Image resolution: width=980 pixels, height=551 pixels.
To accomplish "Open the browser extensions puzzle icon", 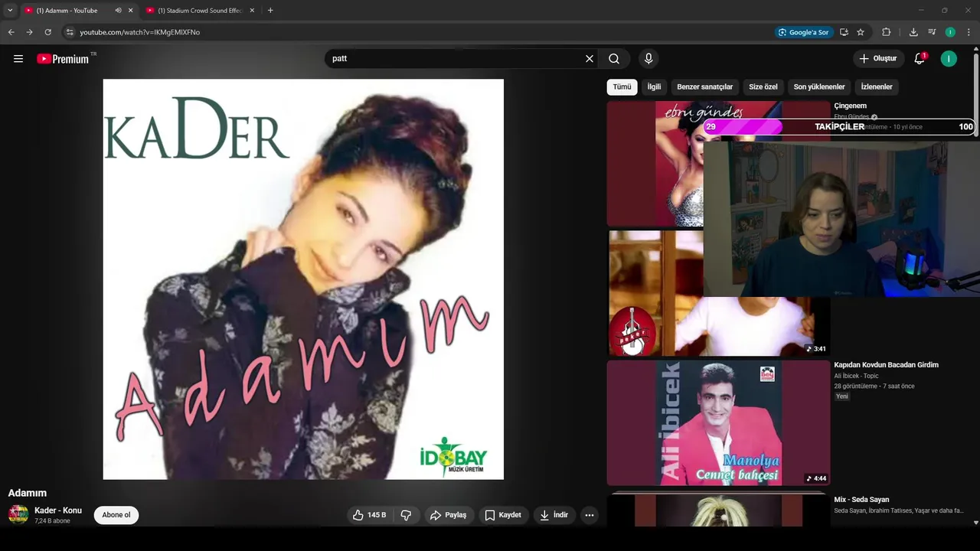I will [x=886, y=32].
